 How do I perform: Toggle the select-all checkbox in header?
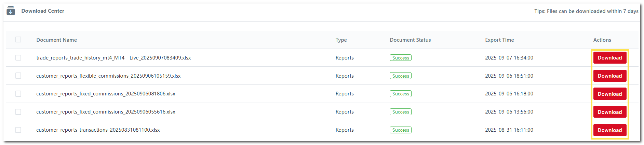pos(18,40)
